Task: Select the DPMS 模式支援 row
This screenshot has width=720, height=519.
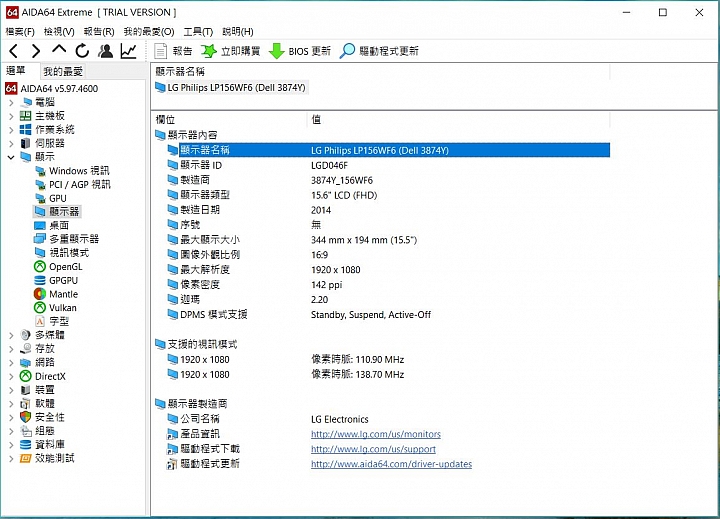Action: 387,315
